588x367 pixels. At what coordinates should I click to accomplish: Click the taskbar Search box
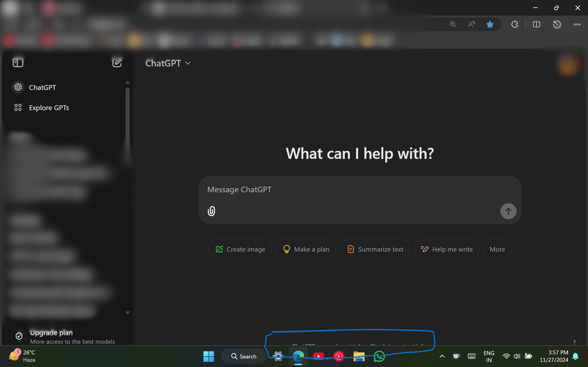244,356
